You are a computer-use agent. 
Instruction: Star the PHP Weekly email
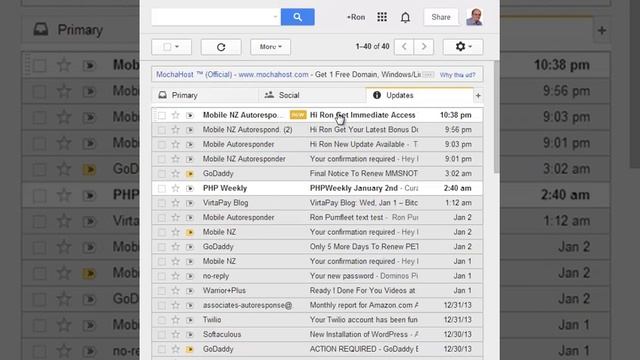[176, 188]
